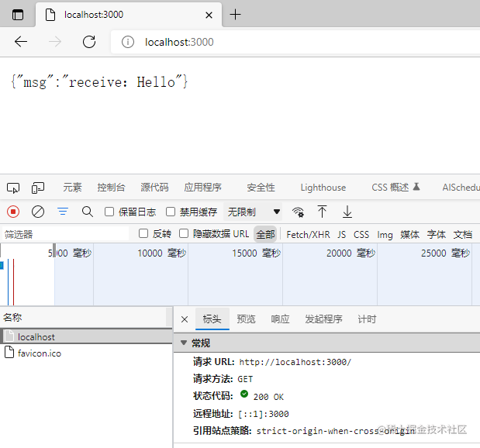This screenshot has width=480, height=448.
Task: Filter requests by 字体
Action: pyautogui.click(x=437, y=235)
